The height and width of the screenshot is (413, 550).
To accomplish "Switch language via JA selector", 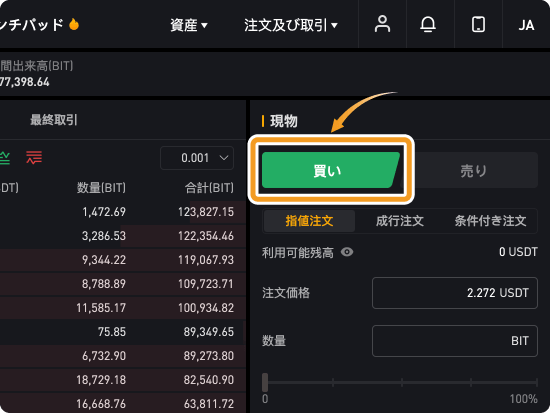I will click(526, 25).
